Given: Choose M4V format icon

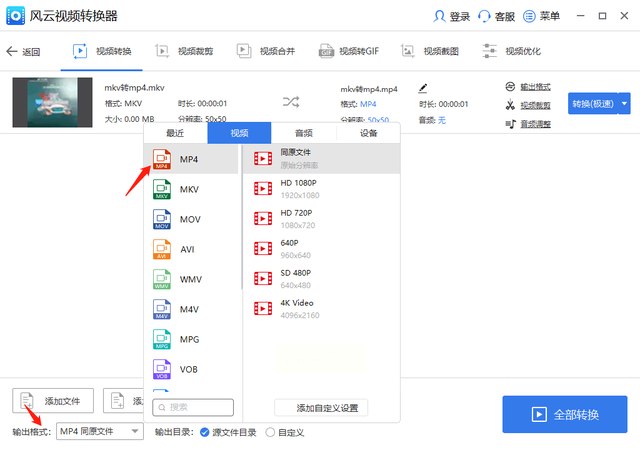Looking at the screenshot, I should click(162, 310).
